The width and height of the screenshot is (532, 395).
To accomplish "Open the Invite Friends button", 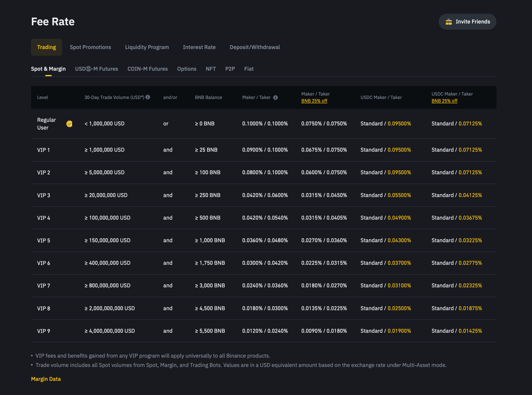I will click(467, 22).
